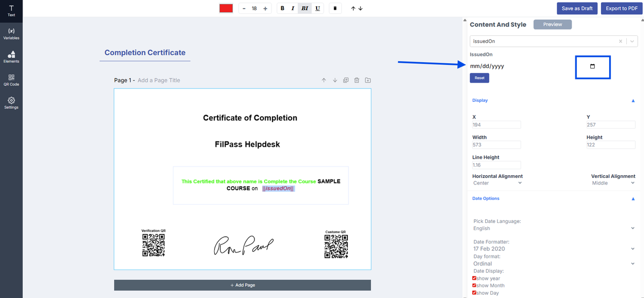The width and height of the screenshot is (644, 298).
Task: Collapse the Display section
Action: click(633, 101)
